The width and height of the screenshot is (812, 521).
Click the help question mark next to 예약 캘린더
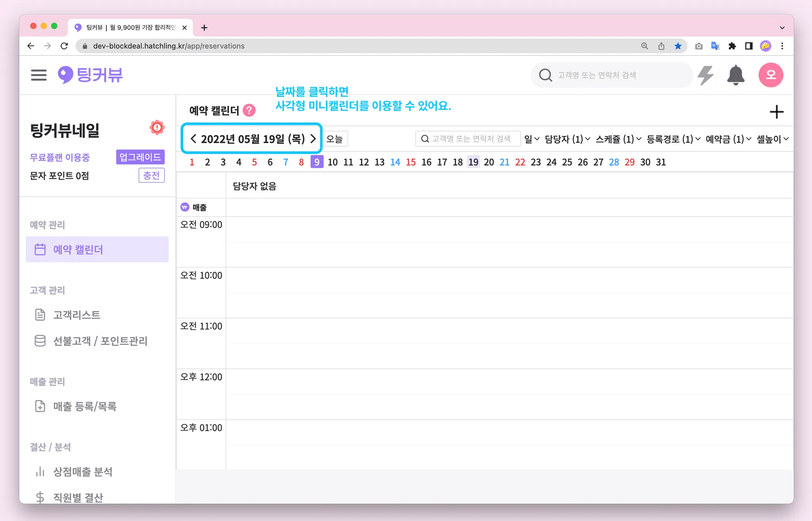pyautogui.click(x=249, y=110)
